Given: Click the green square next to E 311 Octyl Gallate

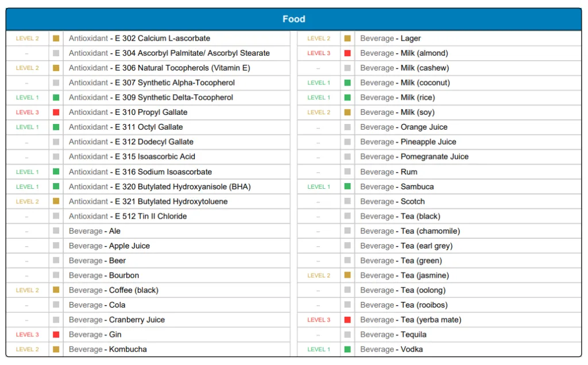Looking at the screenshot, I should tap(56, 127).
